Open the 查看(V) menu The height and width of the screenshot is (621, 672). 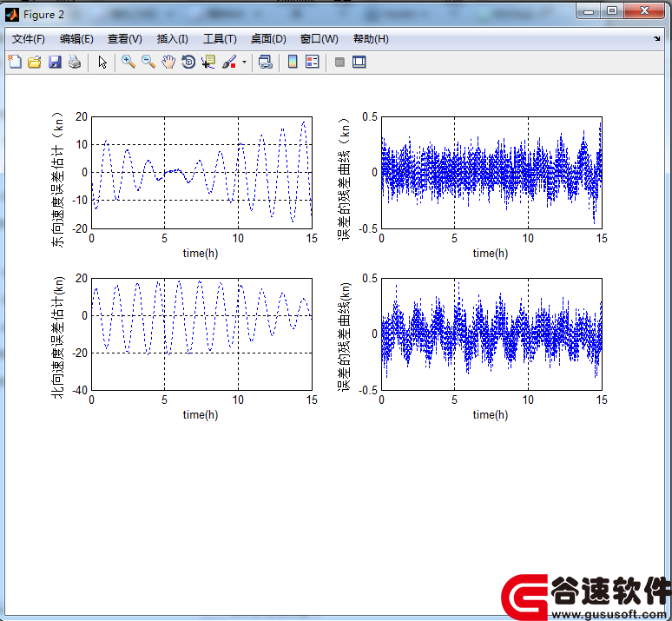(125, 39)
